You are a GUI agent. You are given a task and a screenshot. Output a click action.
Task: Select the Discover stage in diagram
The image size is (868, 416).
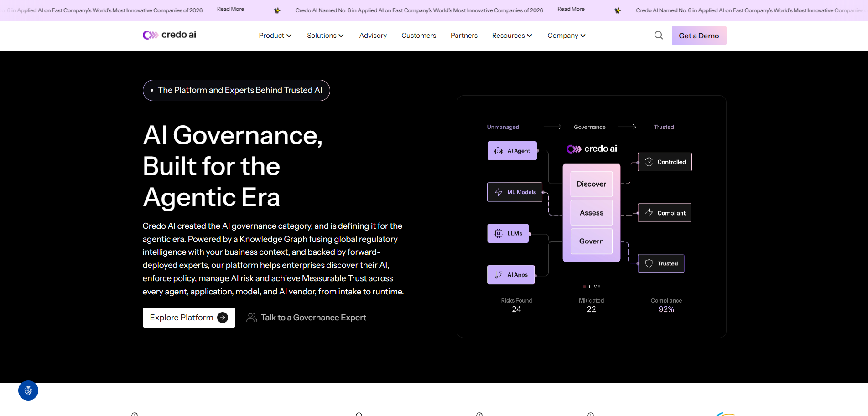(x=592, y=184)
